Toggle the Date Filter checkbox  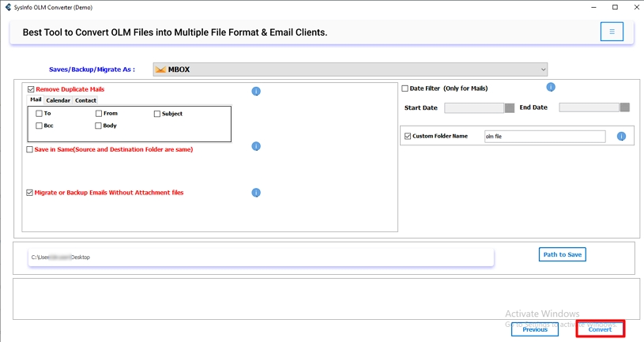405,88
